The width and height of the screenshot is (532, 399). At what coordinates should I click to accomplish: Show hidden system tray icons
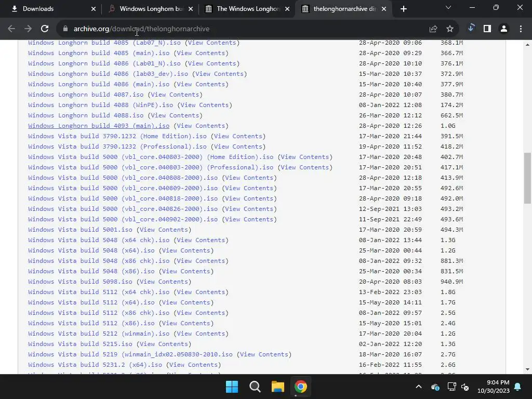419,387
